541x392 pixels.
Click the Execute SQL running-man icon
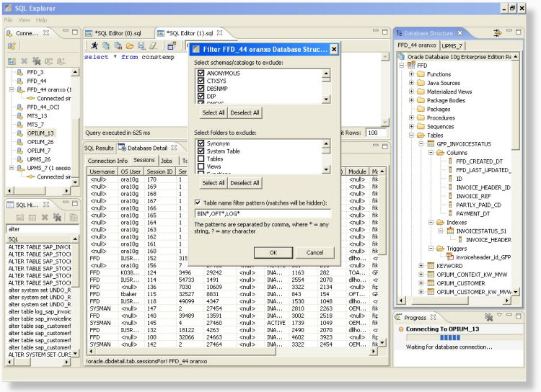click(x=94, y=45)
